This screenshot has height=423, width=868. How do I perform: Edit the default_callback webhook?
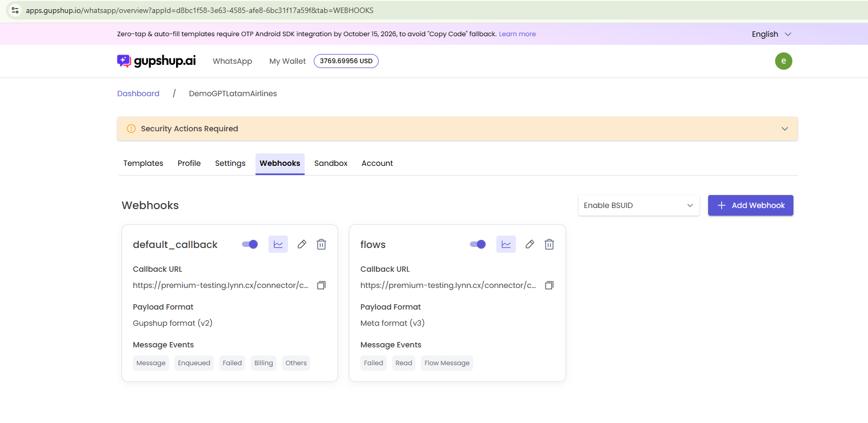[x=302, y=244]
